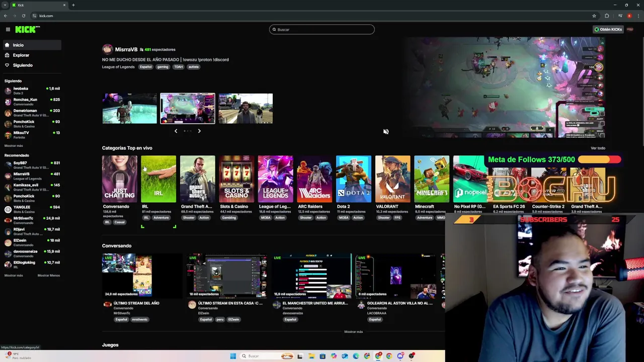The height and width of the screenshot is (362, 644).
Task: Open ElGlogloking recommended channel
Action: 31,264
